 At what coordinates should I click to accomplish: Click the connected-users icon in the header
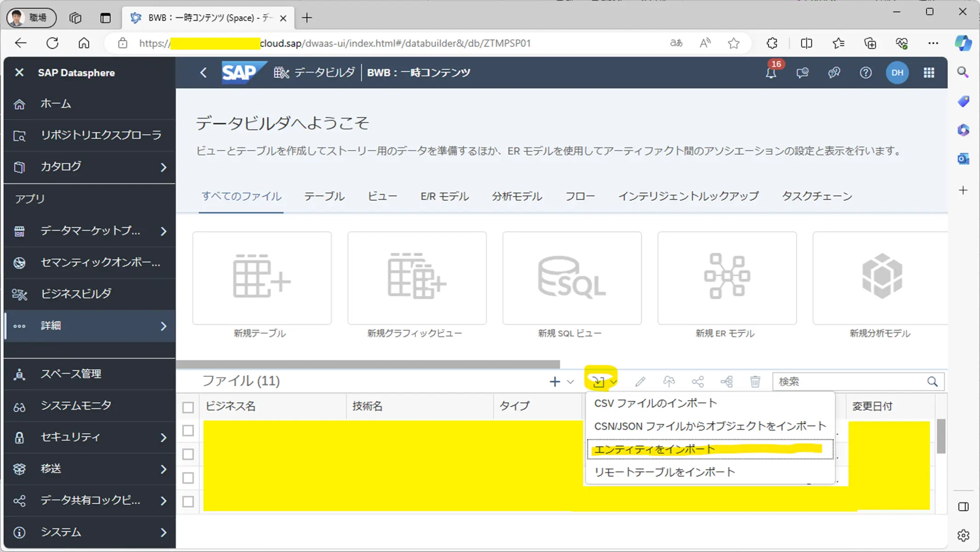point(834,73)
